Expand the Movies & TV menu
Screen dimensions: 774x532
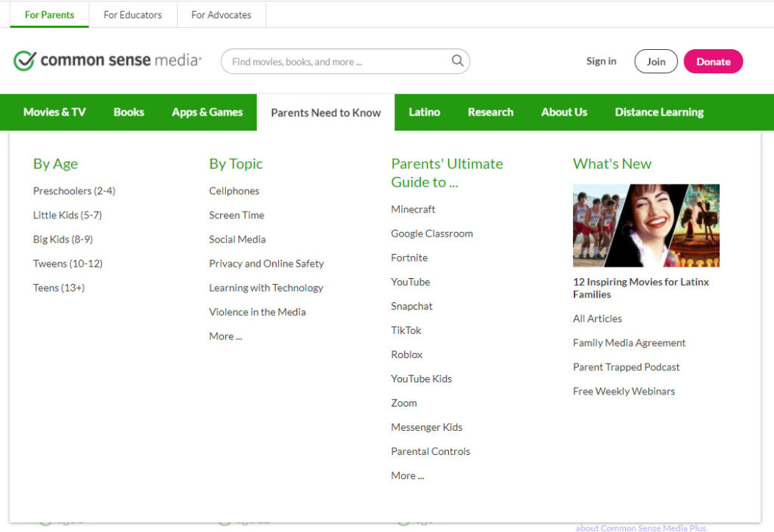point(54,112)
